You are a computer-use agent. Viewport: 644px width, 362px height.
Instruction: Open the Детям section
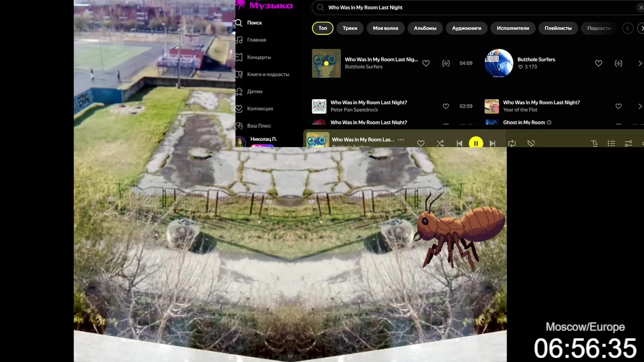point(255,92)
